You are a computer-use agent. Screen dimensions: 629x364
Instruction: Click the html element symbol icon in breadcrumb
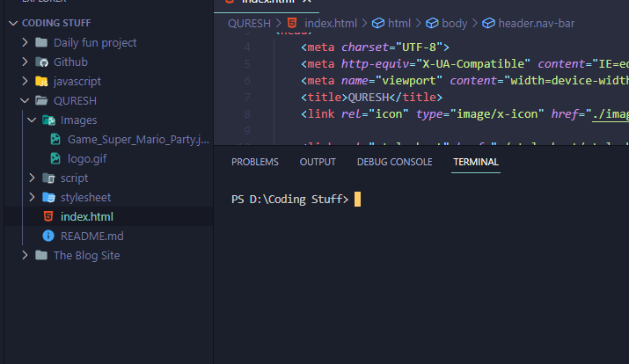click(x=378, y=23)
